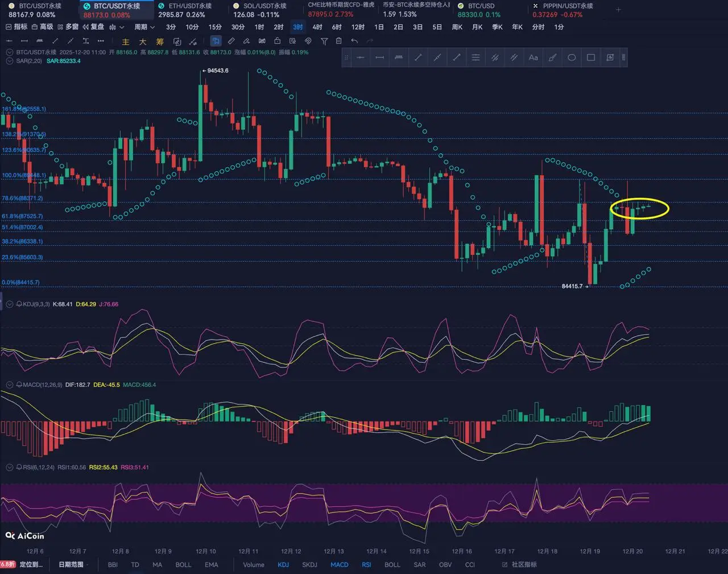Toggle the KDJ indicator at bottom bar
The image size is (728, 574).
[283, 564]
